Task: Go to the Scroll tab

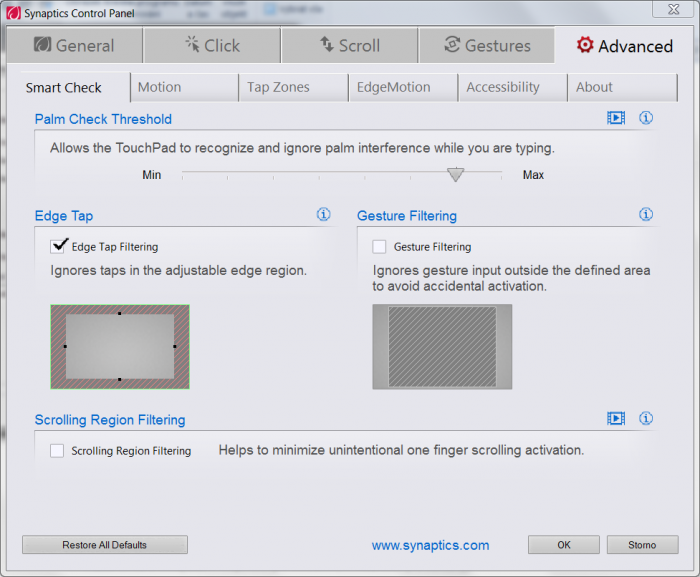Action: point(349,46)
